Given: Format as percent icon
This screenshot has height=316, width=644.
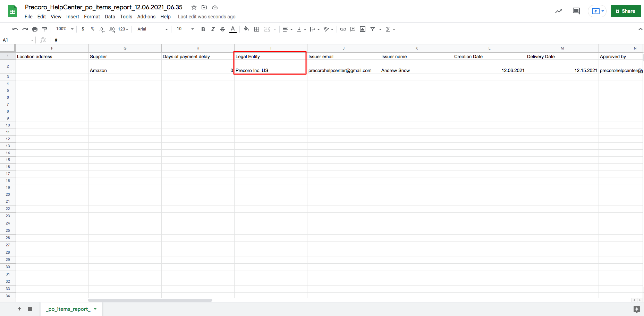Looking at the screenshot, I should click(x=93, y=29).
